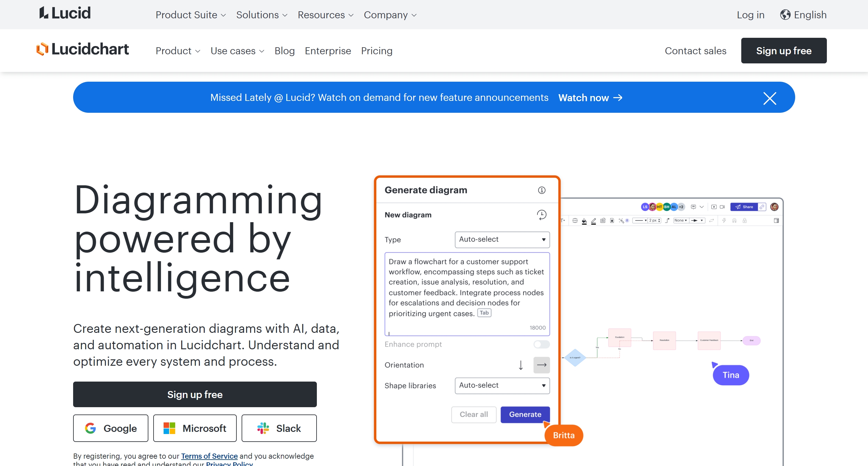868x466 pixels.
Task: Open the Shape libraries dropdown
Action: (502, 386)
